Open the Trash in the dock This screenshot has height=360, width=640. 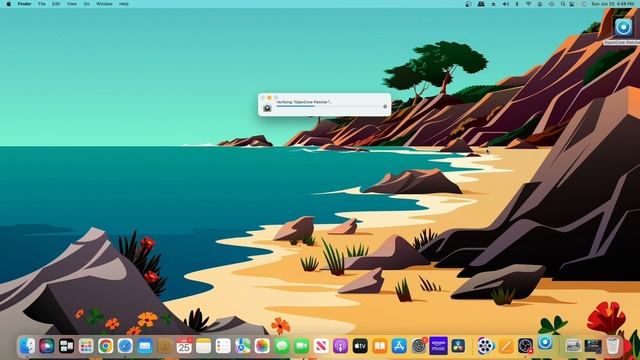click(612, 346)
